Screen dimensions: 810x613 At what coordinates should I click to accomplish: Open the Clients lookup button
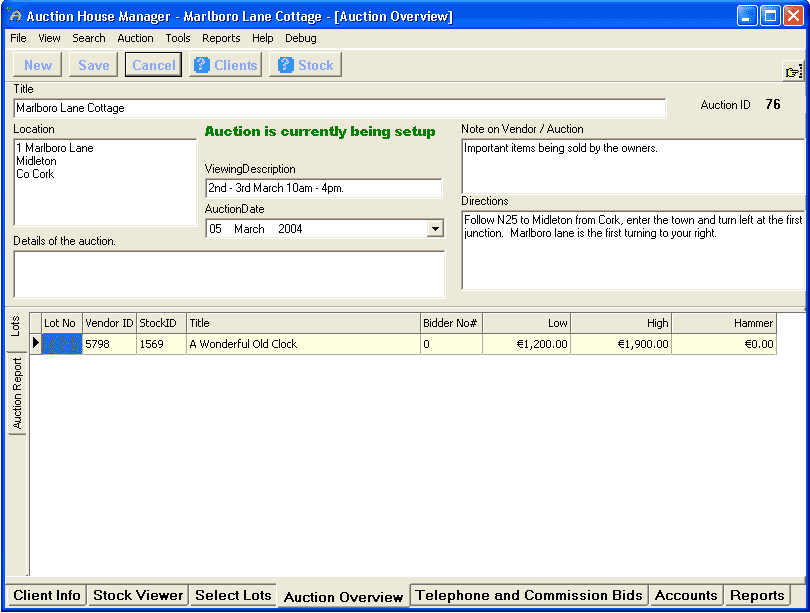pos(226,65)
